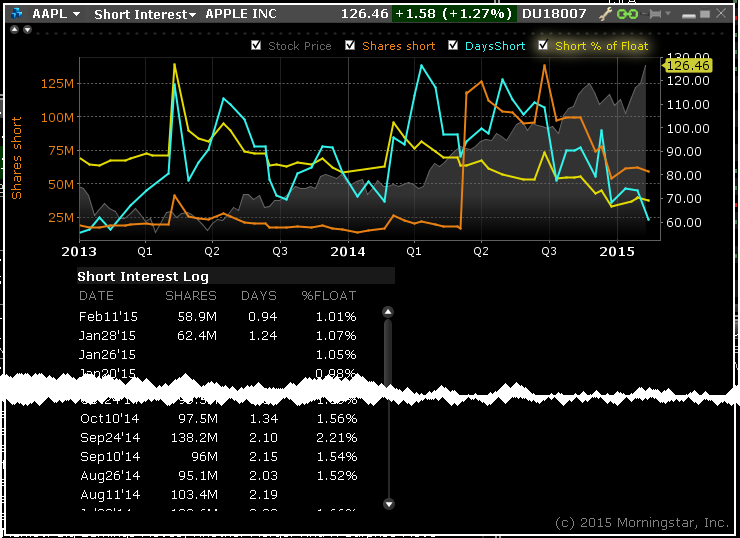The height and width of the screenshot is (538, 740).
Task: Click the green chain link group icon
Action: click(x=628, y=14)
